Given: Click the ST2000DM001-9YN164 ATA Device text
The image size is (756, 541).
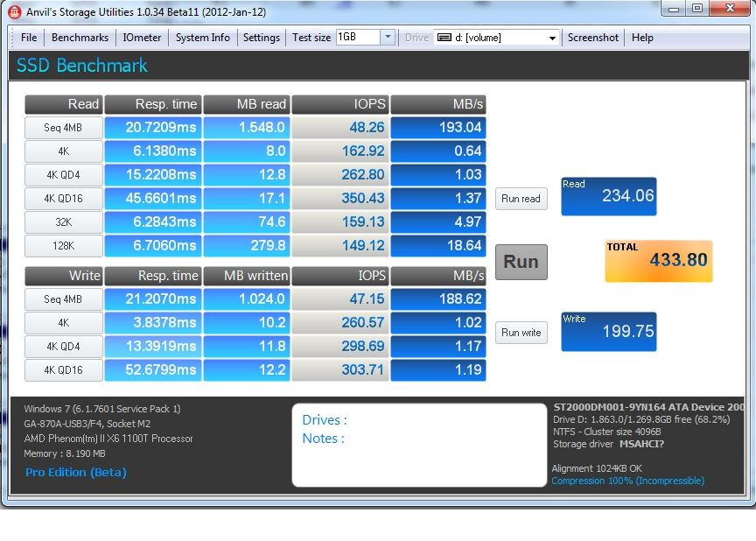Looking at the screenshot, I should (649, 407).
